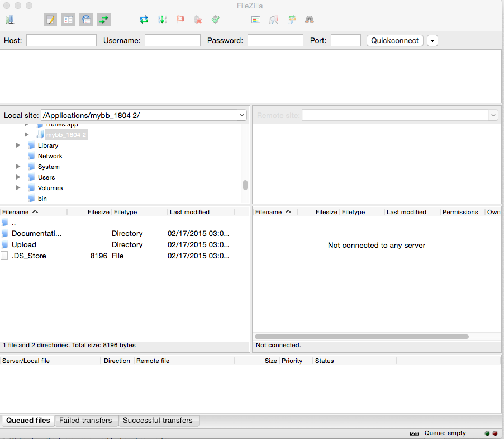Click the Documentati... folder icon
504x439 pixels.
tap(4, 234)
